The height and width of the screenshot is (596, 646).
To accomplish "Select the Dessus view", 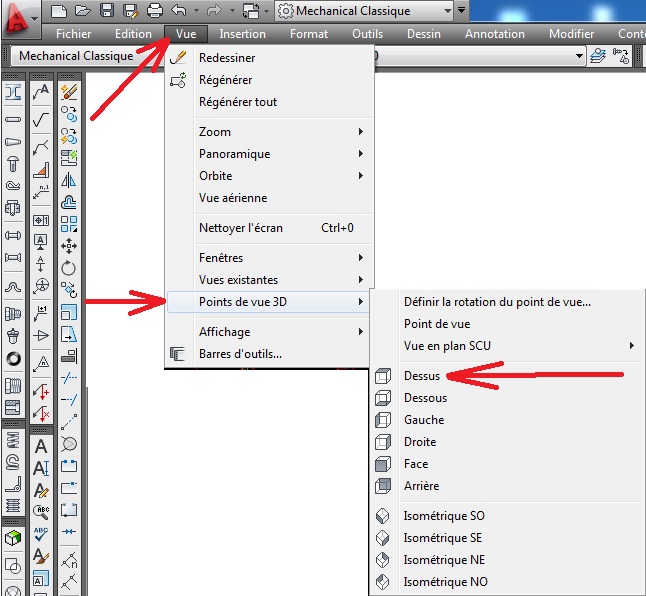I will (x=506, y=376).
